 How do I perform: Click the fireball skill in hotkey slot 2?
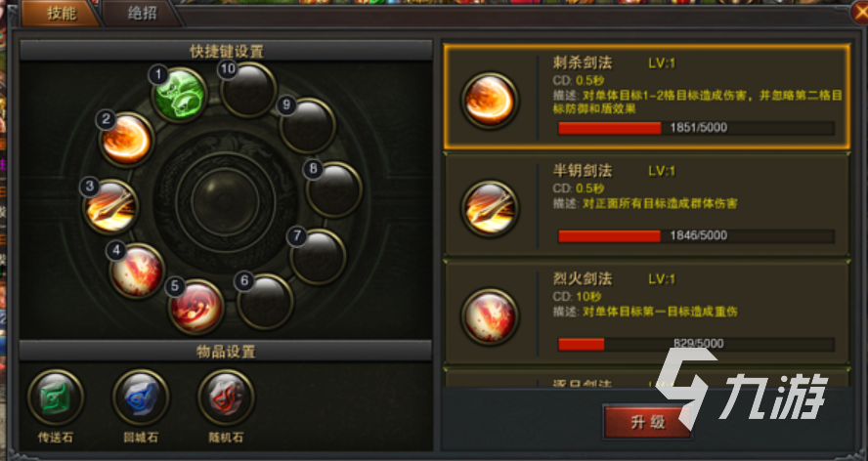[126, 140]
